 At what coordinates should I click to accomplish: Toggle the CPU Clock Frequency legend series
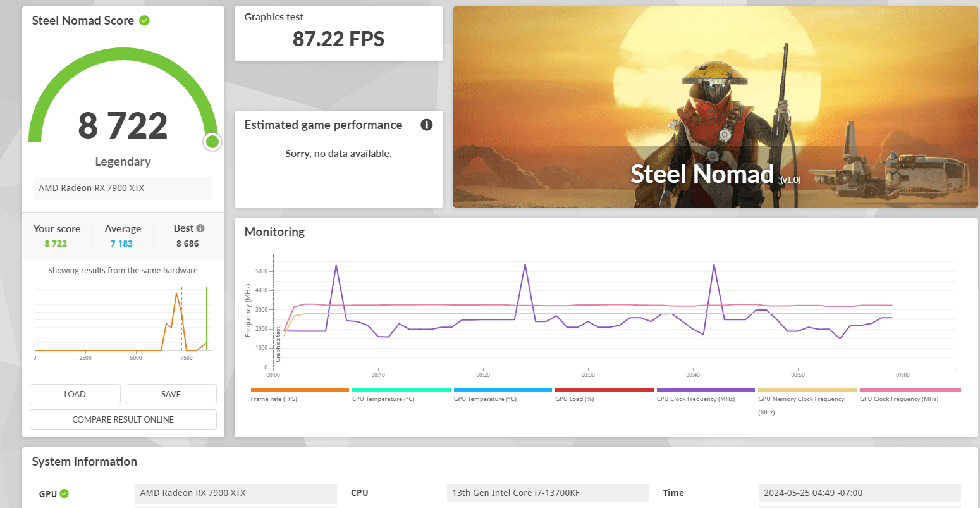(695, 399)
